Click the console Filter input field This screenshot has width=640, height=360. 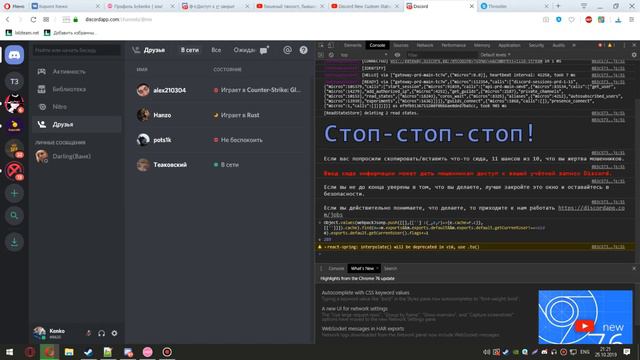pos(442,55)
